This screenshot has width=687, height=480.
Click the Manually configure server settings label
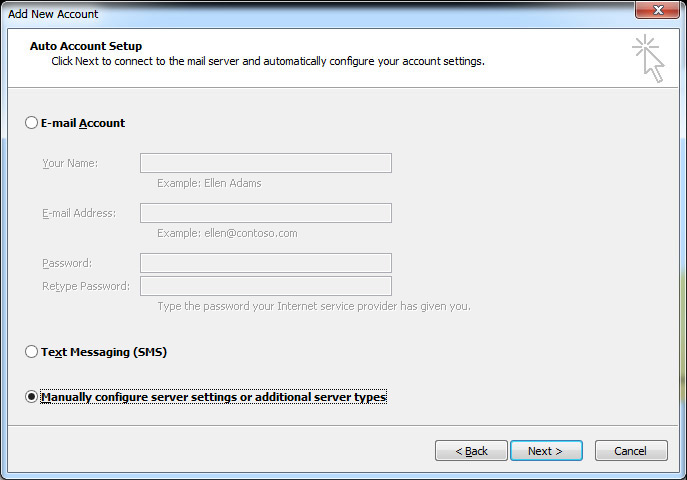pyautogui.click(x=213, y=397)
